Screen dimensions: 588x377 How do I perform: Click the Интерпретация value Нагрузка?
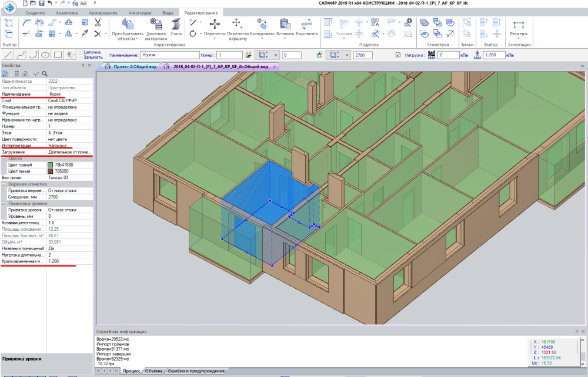[70, 146]
